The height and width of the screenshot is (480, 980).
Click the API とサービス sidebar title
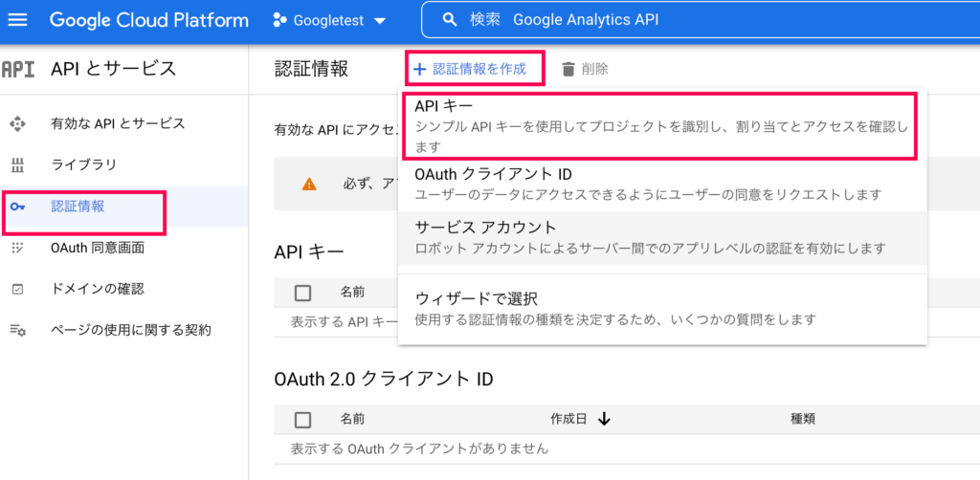[x=114, y=69]
